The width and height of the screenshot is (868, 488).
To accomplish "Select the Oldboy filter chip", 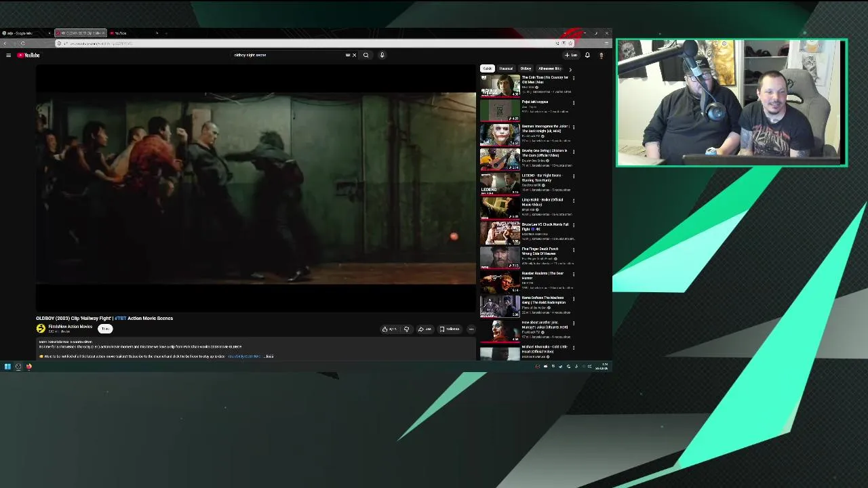I will (526, 68).
